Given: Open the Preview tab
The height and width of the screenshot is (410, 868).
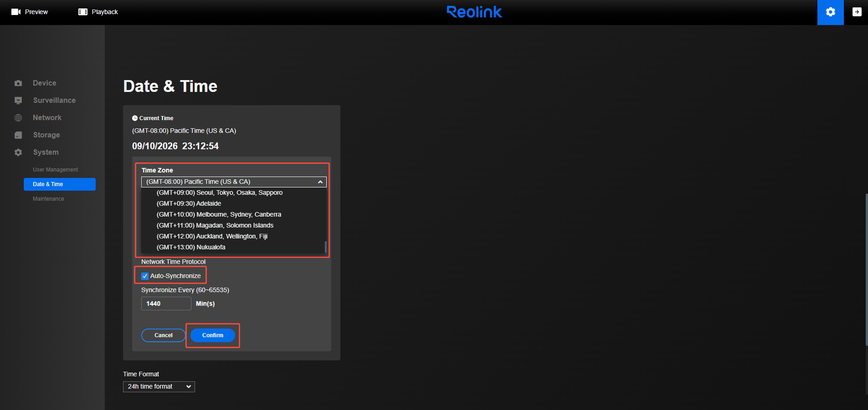Looking at the screenshot, I should 29,12.
